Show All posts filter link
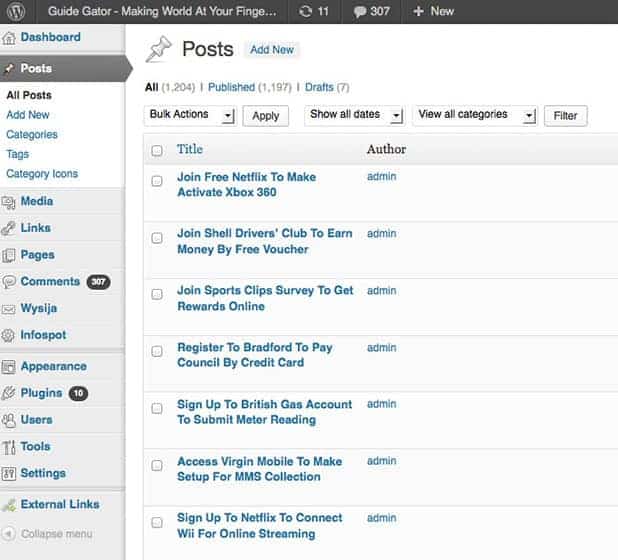618x560 pixels. click(152, 87)
